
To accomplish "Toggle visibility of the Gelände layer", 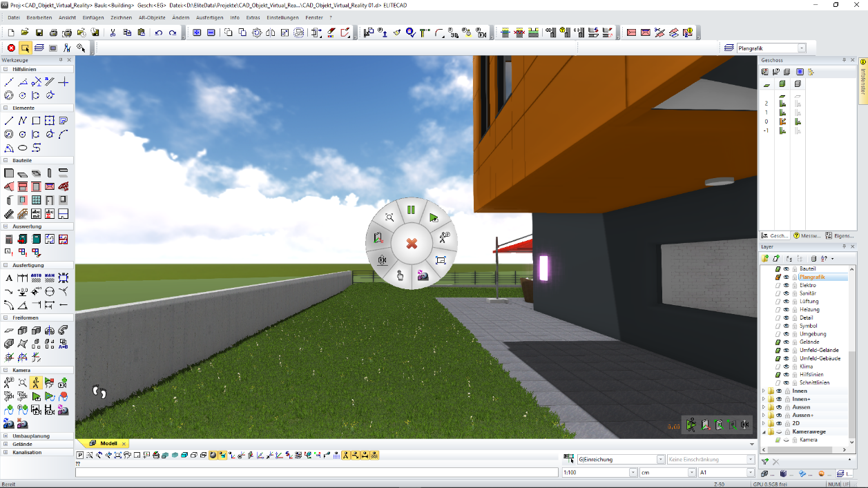I will tap(785, 342).
